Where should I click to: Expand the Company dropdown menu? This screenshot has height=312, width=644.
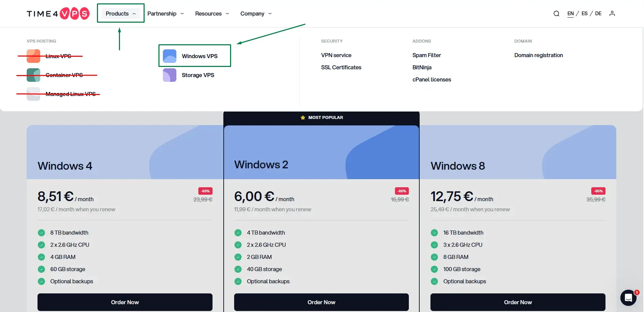pyautogui.click(x=256, y=14)
